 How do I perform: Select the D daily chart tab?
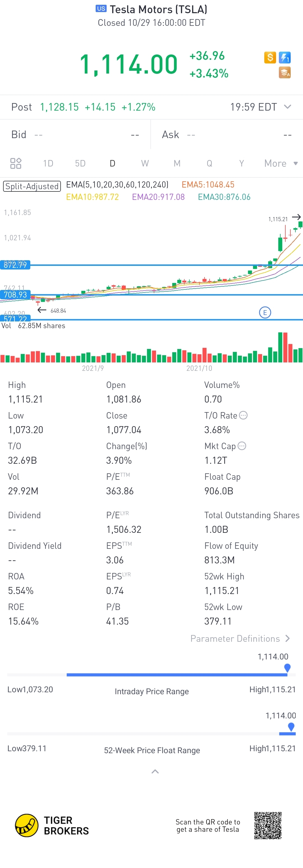point(113,163)
